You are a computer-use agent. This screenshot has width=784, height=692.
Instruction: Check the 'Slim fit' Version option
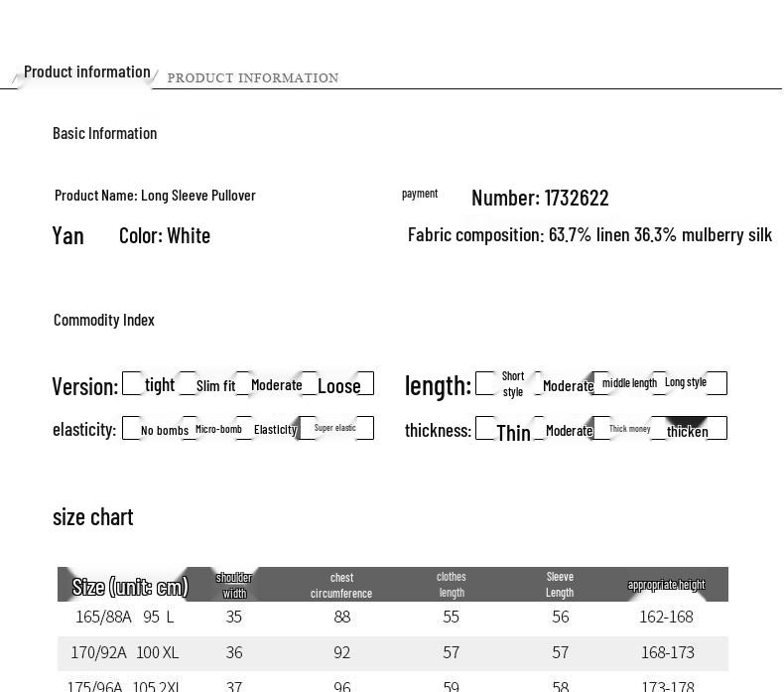pyautogui.click(x=189, y=384)
